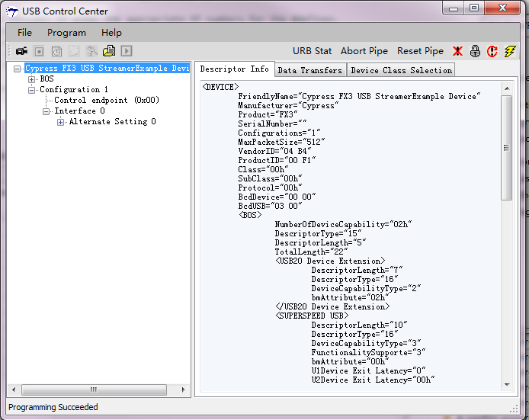Select the Interface 0 tree item
The height and width of the screenshot is (420, 529).
[79, 111]
